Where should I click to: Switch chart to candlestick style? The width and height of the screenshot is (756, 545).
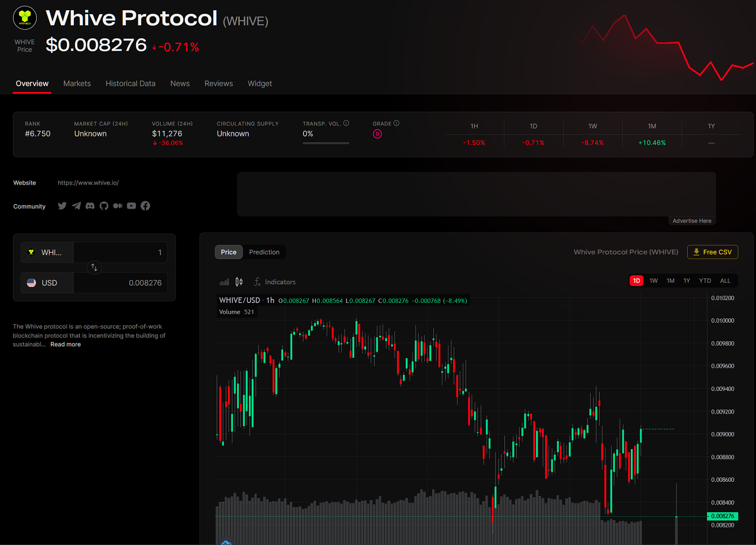point(239,282)
